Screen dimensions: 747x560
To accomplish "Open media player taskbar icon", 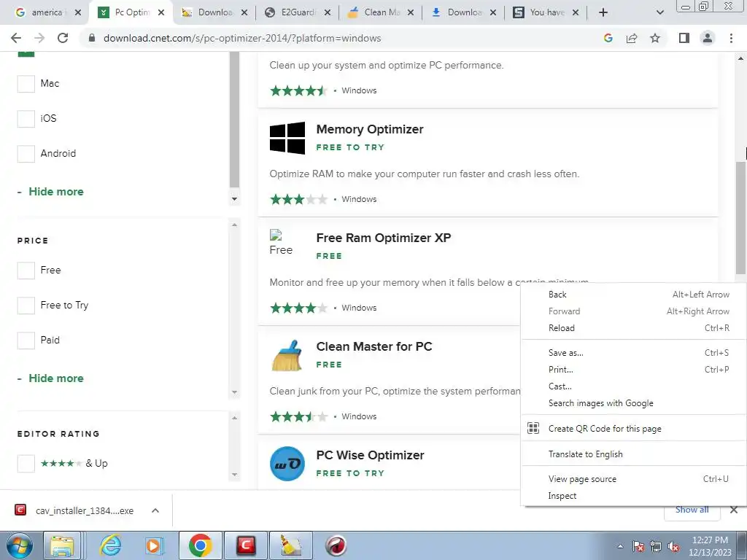I will coord(153,546).
